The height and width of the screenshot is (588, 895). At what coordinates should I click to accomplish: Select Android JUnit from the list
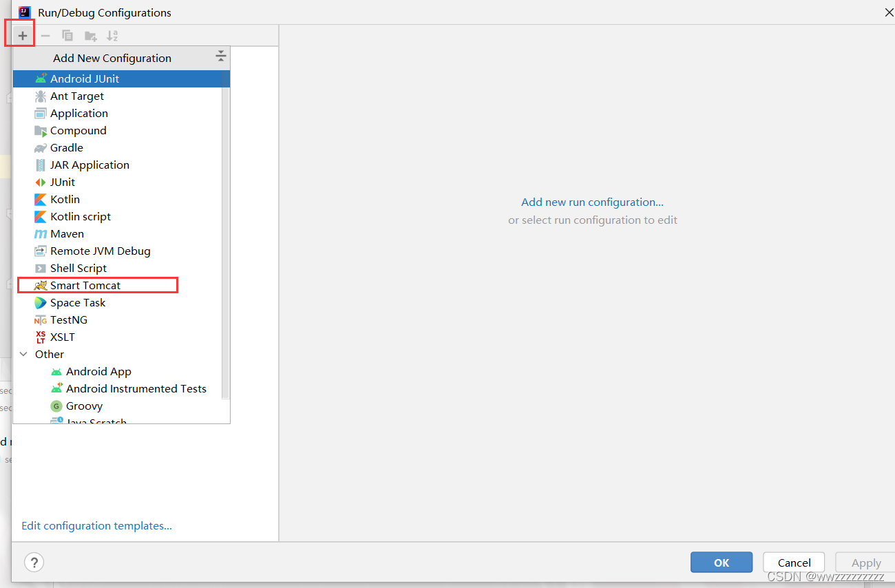[121, 78]
